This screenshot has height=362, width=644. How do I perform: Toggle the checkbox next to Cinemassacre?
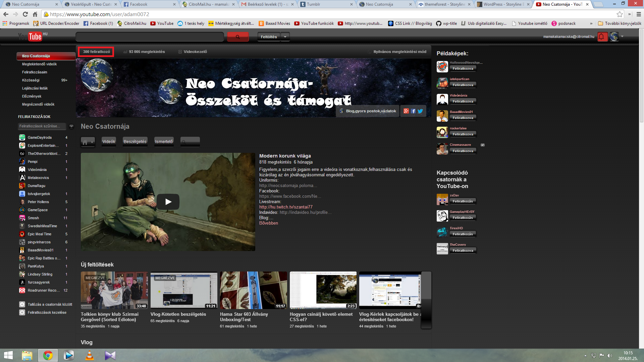click(483, 145)
